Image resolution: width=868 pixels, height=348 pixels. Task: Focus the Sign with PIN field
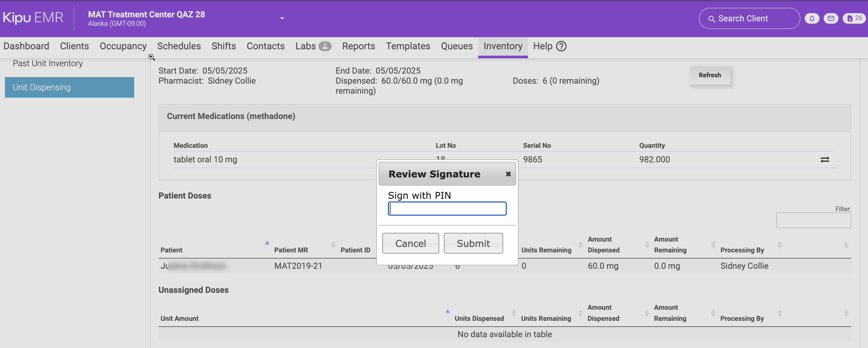click(447, 209)
